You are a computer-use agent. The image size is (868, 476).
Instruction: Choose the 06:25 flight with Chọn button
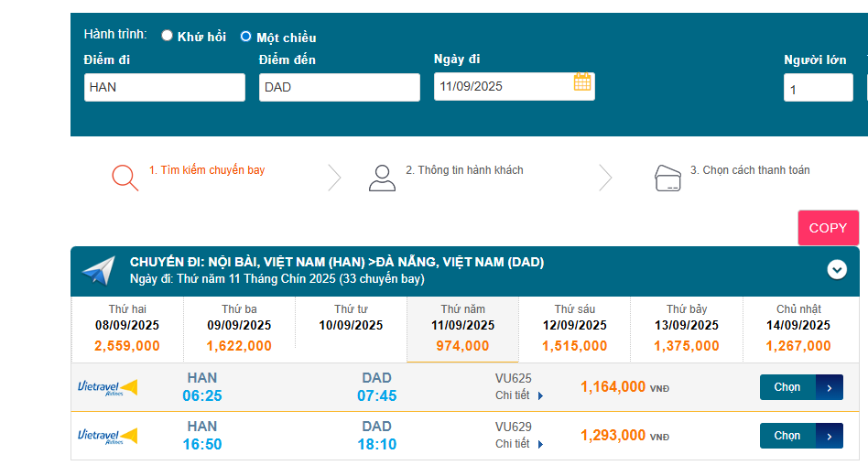800,387
